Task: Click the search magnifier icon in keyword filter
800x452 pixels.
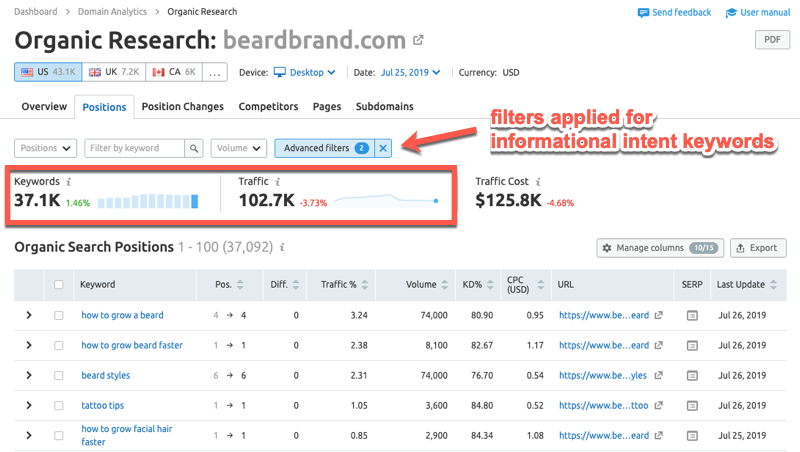Action: tap(194, 148)
